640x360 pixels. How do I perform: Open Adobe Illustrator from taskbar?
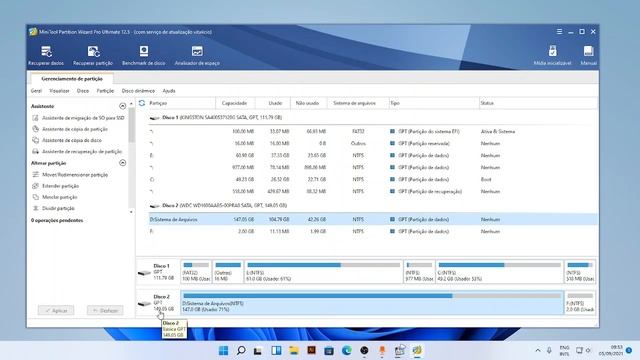[311, 350]
